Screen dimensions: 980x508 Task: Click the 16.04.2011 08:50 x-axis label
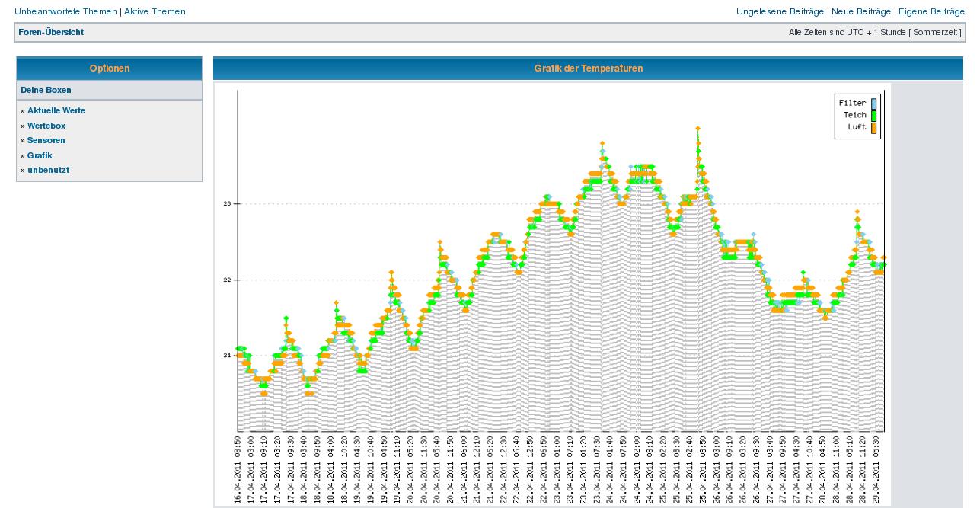tap(238, 465)
